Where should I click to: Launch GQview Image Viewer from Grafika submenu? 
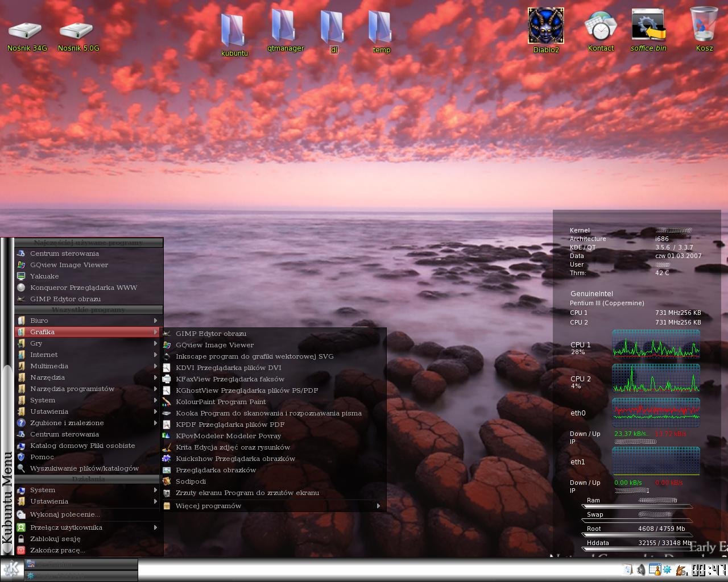pyautogui.click(x=274, y=345)
